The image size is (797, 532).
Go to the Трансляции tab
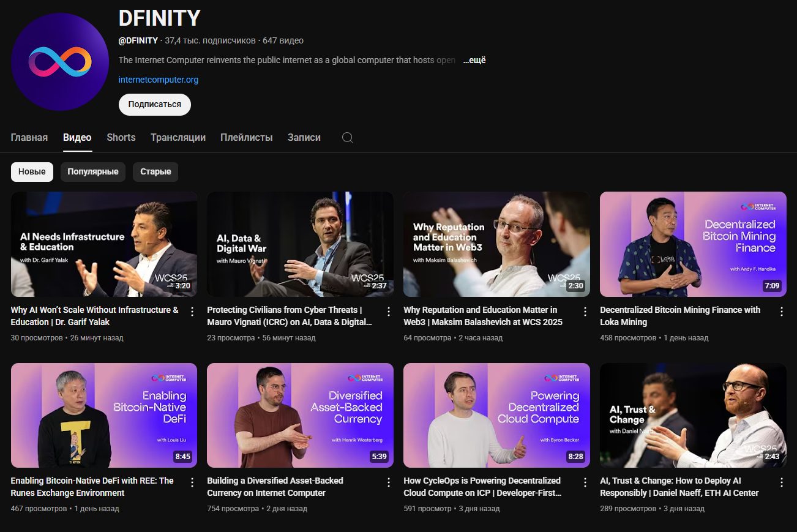coord(178,138)
